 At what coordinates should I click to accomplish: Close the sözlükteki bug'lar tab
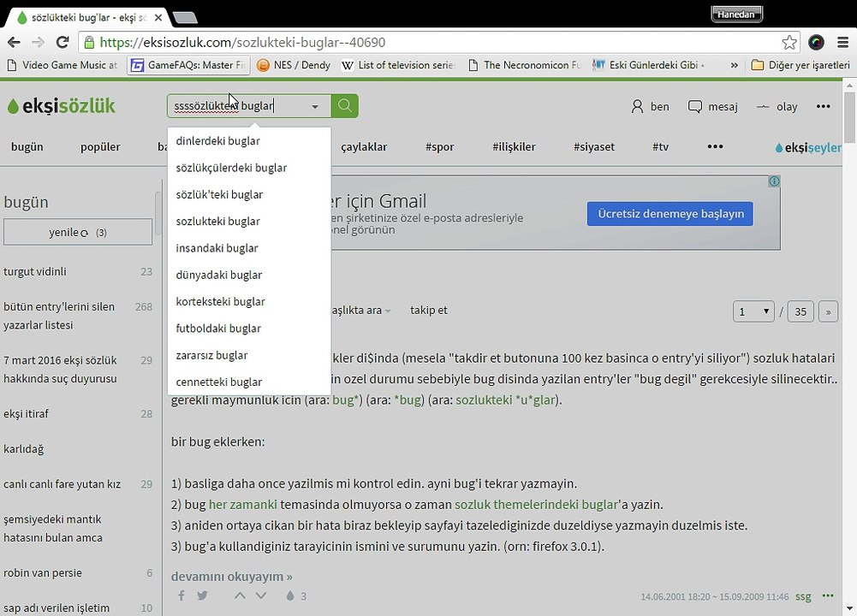coord(158,17)
